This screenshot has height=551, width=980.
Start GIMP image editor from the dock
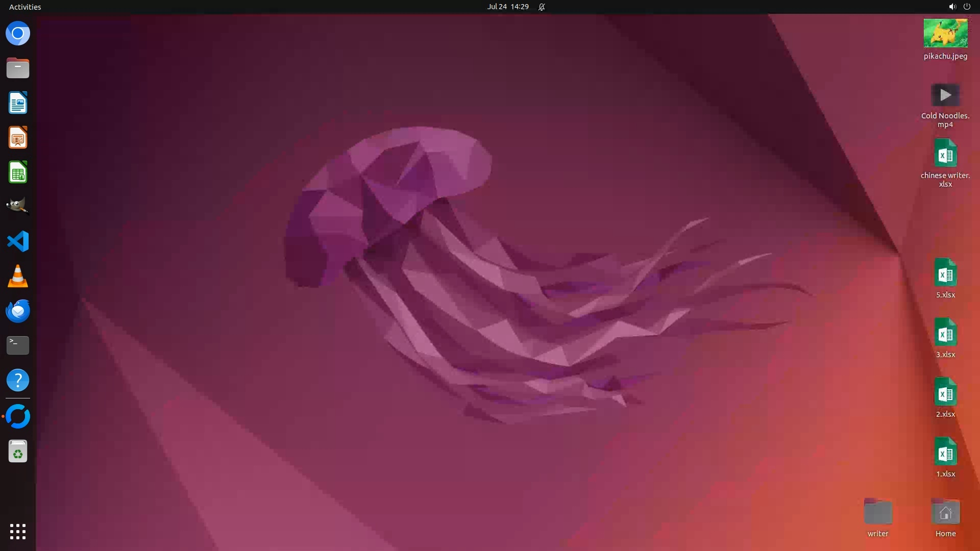[18, 206]
